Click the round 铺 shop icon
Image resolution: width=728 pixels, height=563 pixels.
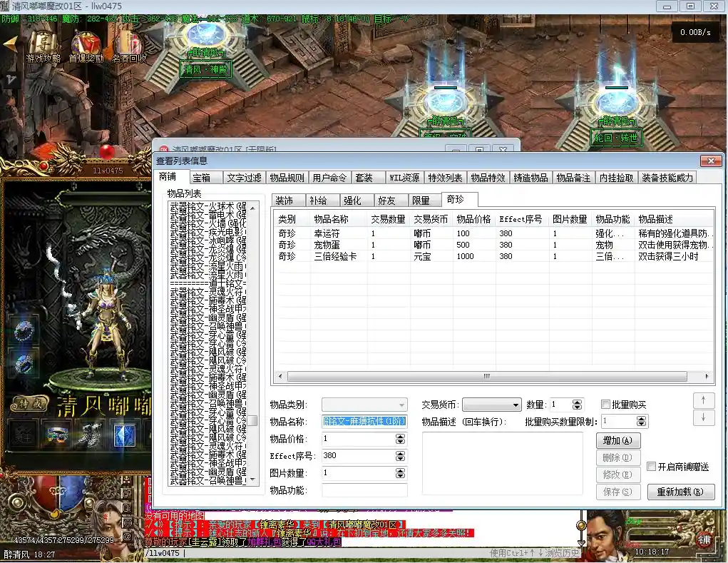(x=704, y=540)
